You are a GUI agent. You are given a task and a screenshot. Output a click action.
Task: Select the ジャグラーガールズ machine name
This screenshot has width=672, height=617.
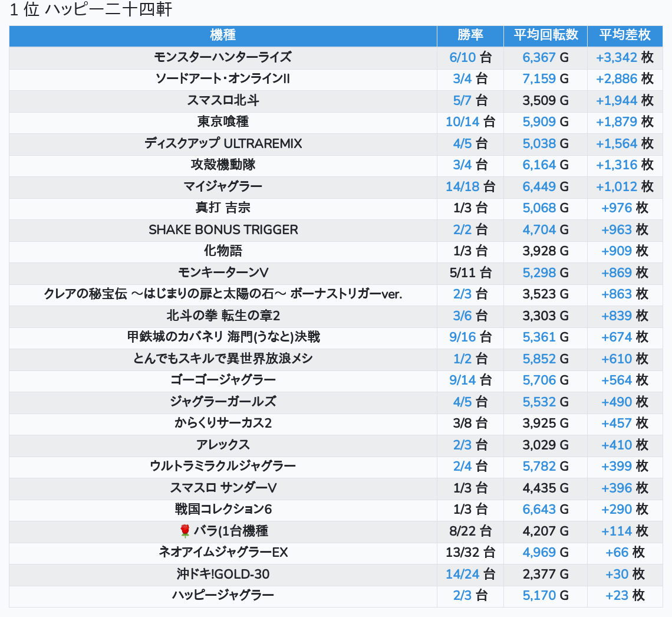tap(223, 402)
